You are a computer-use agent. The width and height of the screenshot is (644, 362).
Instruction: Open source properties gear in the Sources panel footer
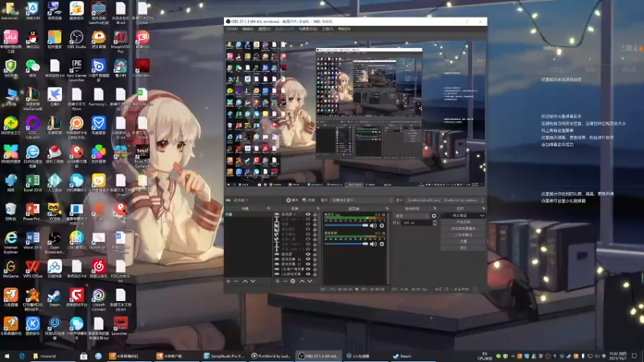click(x=293, y=281)
